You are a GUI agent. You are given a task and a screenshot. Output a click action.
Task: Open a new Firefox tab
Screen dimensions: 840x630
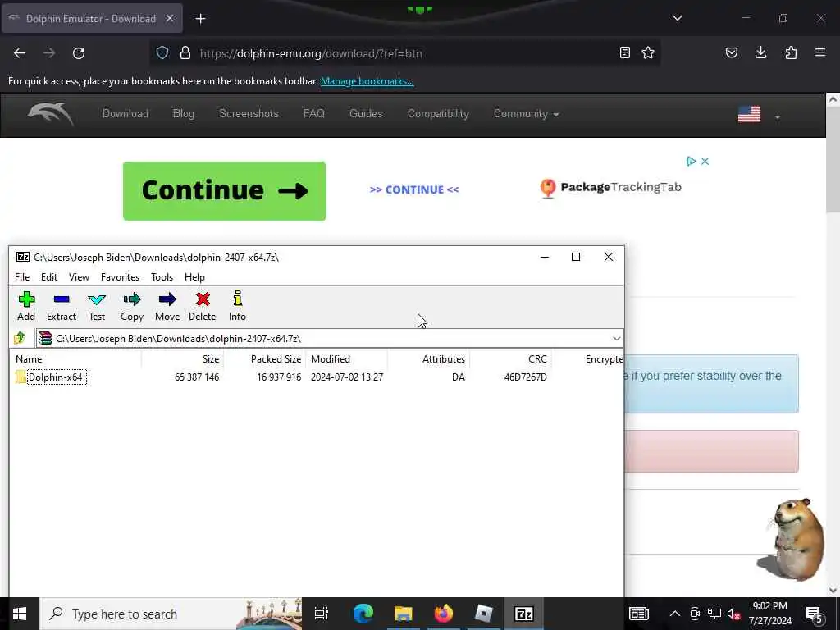click(200, 19)
